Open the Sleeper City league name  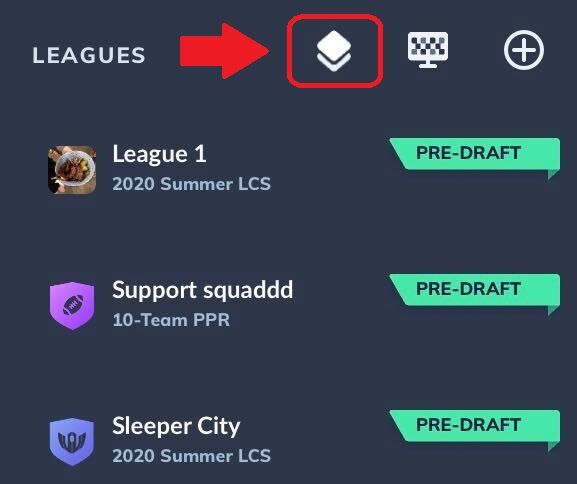pos(176,426)
